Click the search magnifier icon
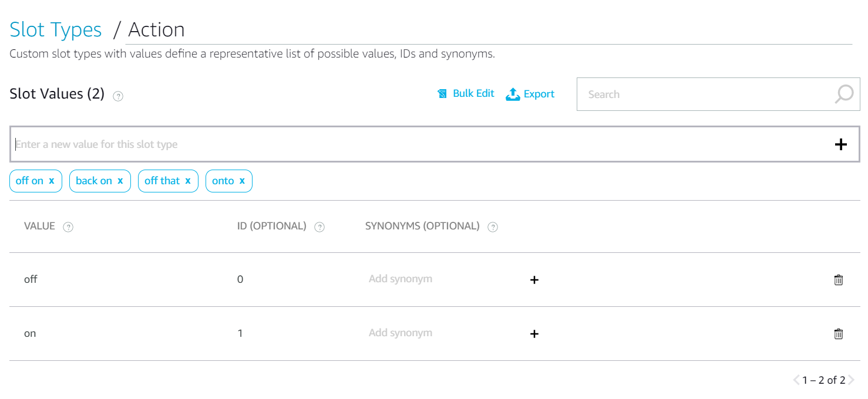Image resolution: width=868 pixels, height=399 pixels. (844, 94)
